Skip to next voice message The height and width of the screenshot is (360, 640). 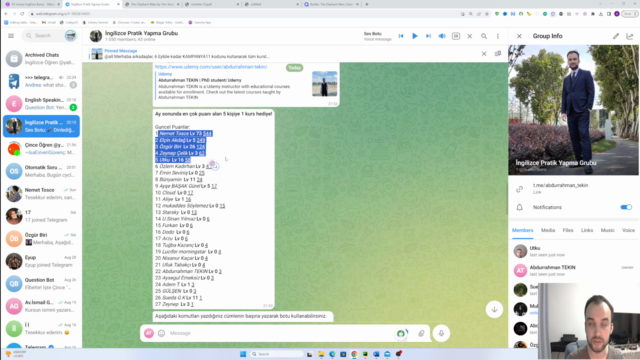(x=428, y=36)
